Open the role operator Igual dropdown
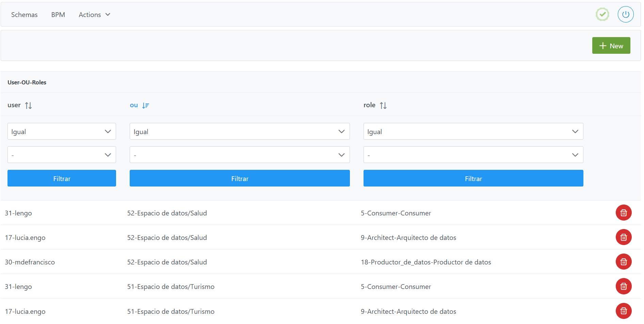The width and height of the screenshot is (644, 324). coord(473,131)
